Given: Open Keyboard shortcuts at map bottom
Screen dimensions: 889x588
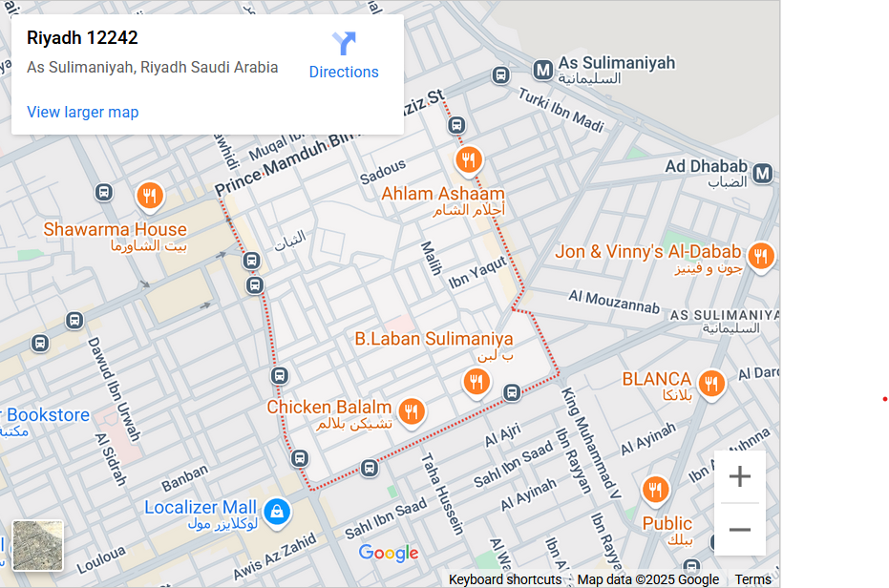Looking at the screenshot, I should (x=504, y=579).
